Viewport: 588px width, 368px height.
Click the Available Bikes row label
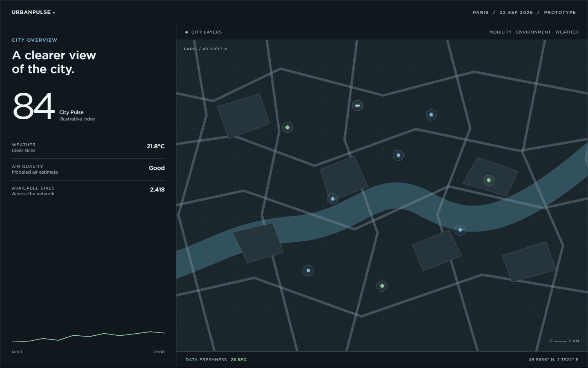coord(33,188)
